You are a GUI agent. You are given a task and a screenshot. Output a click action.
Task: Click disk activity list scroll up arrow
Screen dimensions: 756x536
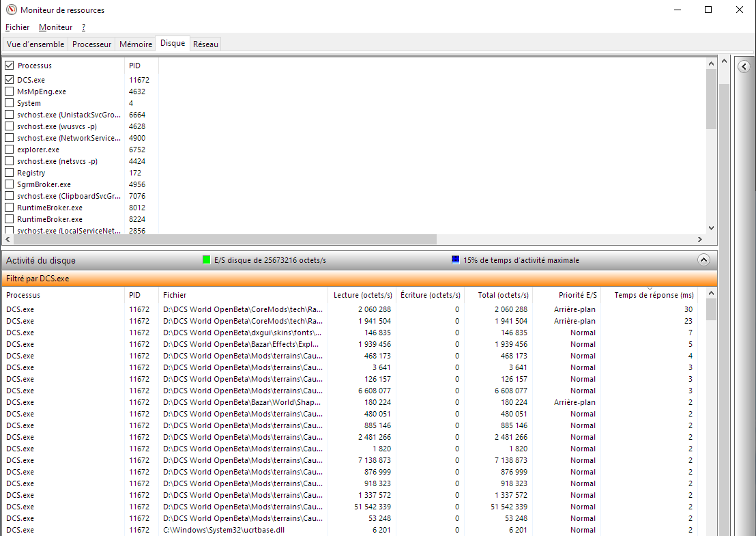tap(711, 294)
